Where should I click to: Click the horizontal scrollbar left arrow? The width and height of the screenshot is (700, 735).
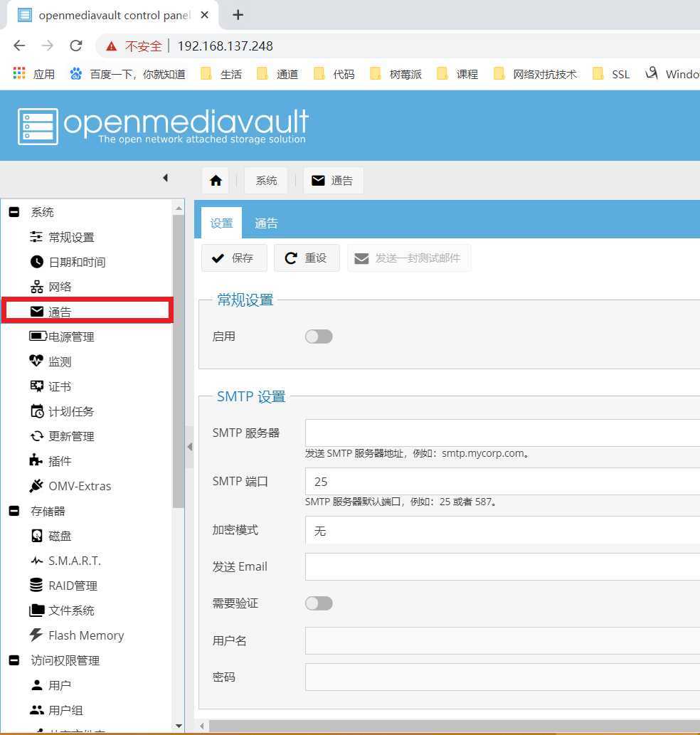201,726
